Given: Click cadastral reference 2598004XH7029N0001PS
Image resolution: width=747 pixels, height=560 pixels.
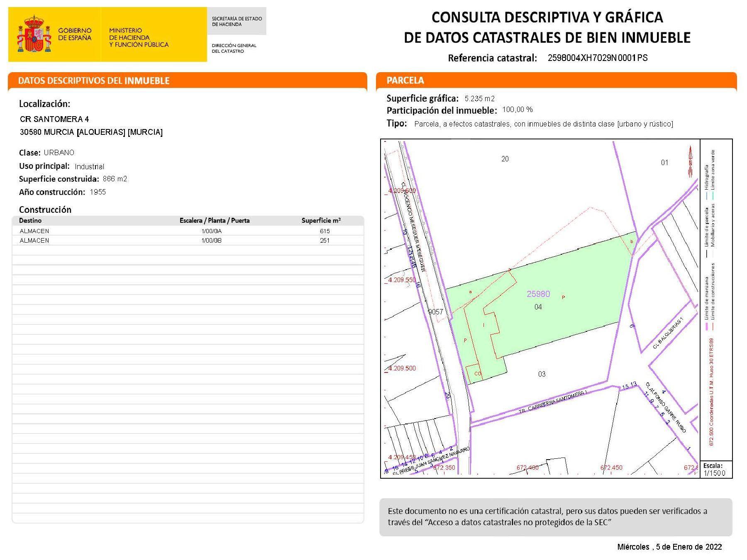Looking at the screenshot, I should click(x=598, y=58).
